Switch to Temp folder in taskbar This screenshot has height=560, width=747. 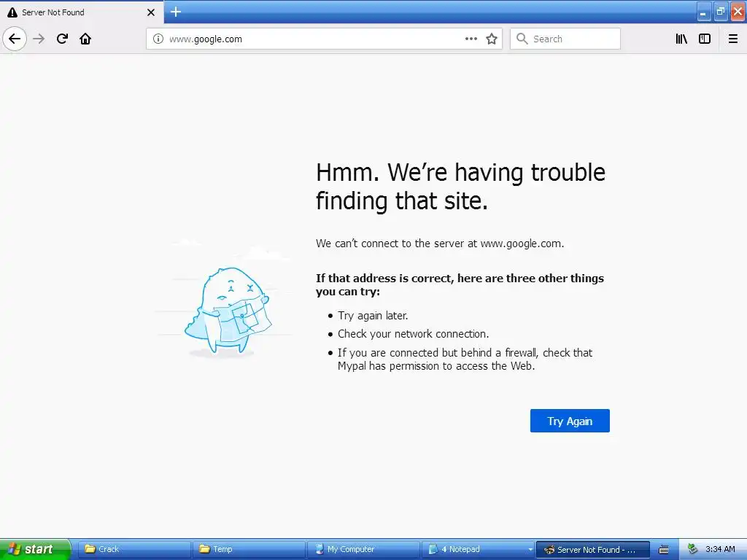[x=248, y=549]
